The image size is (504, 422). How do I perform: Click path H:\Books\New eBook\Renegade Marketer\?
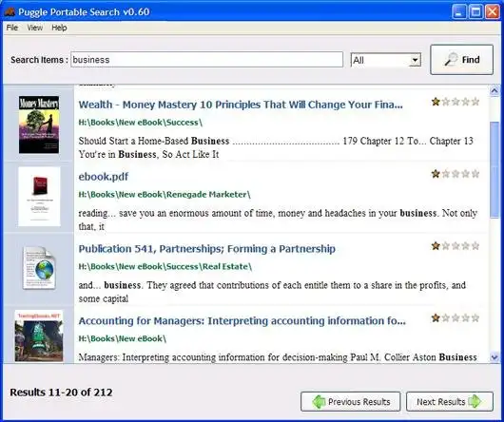pyautogui.click(x=165, y=194)
